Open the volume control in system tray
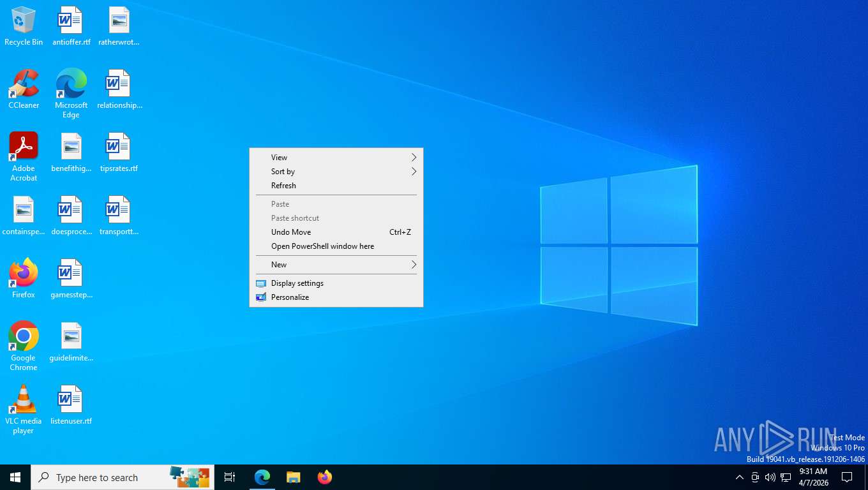 coord(770,477)
